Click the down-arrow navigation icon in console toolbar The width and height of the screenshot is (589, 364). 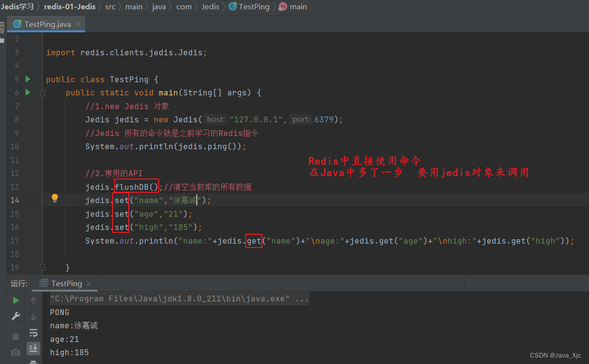tap(33, 317)
